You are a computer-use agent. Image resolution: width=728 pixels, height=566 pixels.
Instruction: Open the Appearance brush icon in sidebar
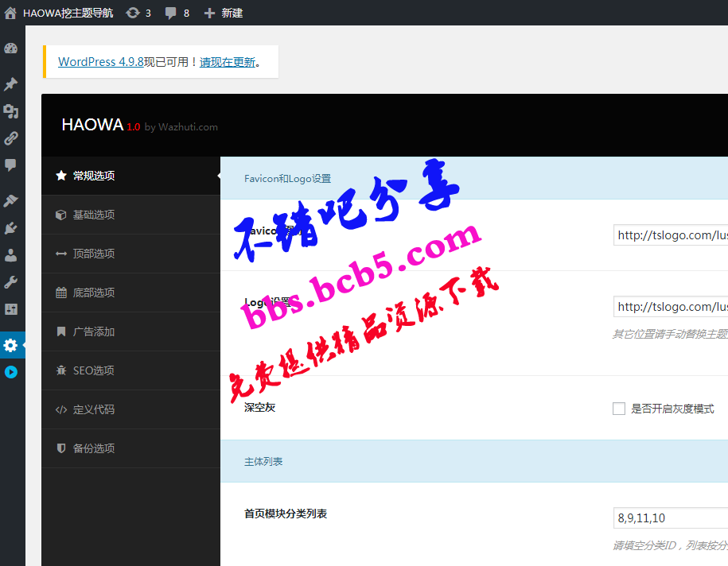10,200
